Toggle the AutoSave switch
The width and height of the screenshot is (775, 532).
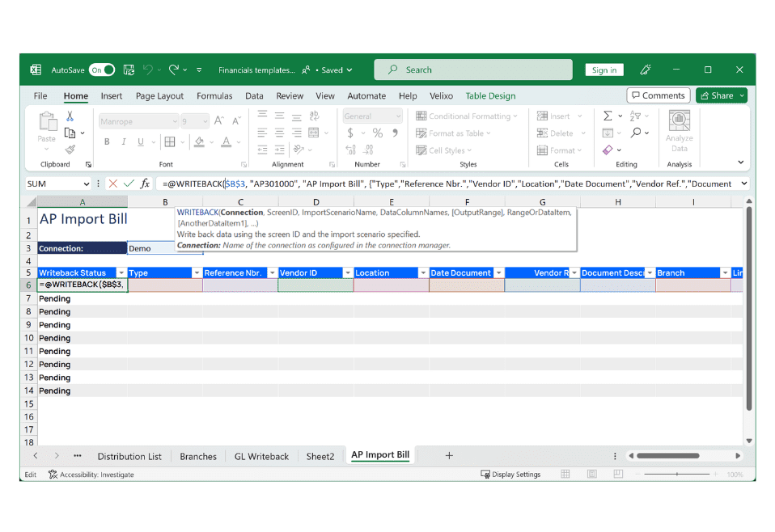tap(101, 70)
